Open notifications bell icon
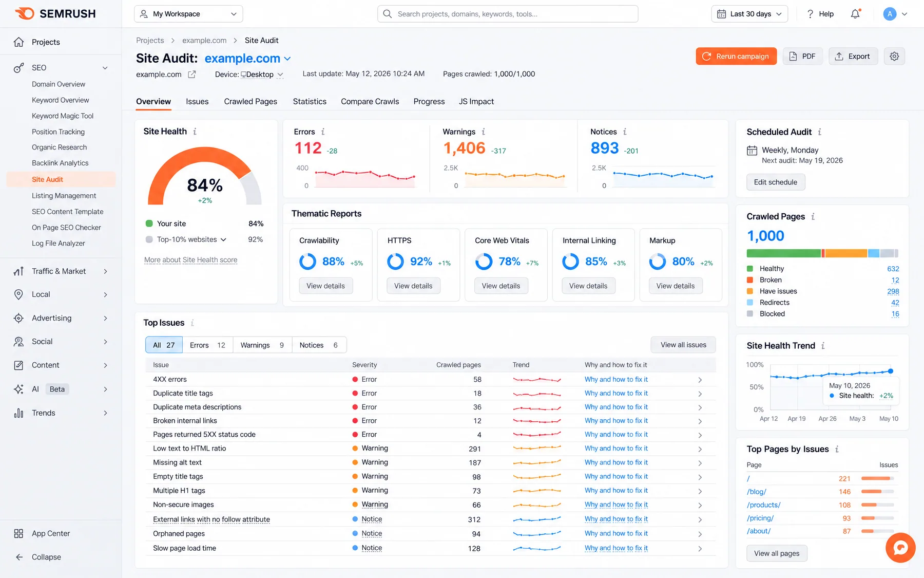The image size is (924, 578). point(855,14)
